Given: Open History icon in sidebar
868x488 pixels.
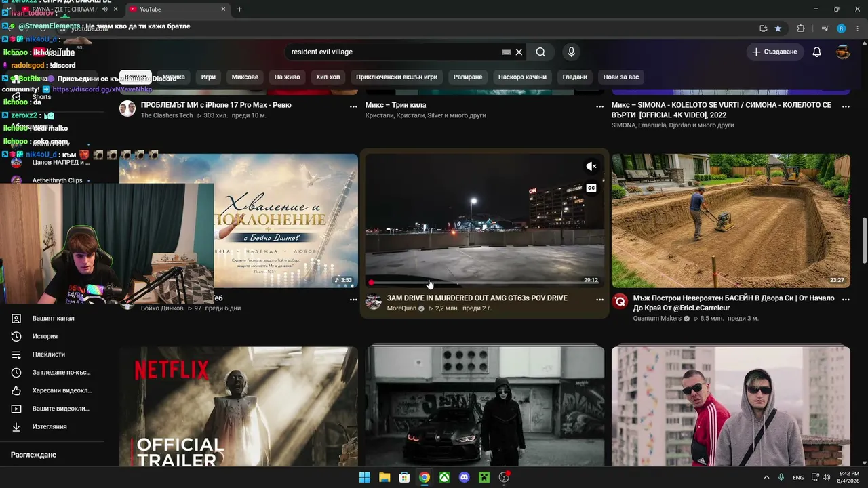Looking at the screenshot, I should pyautogui.click(x=16, y=336).
